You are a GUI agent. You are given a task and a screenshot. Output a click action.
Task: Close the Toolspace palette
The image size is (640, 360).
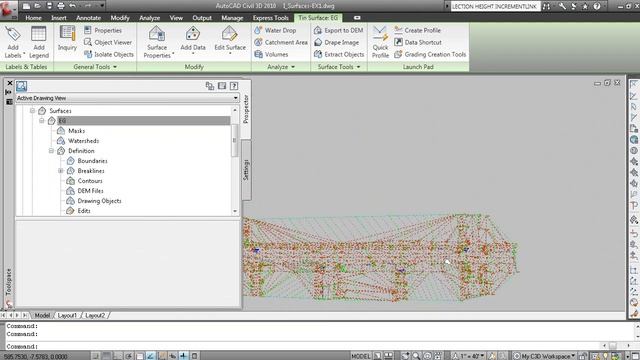click(10, 83)
